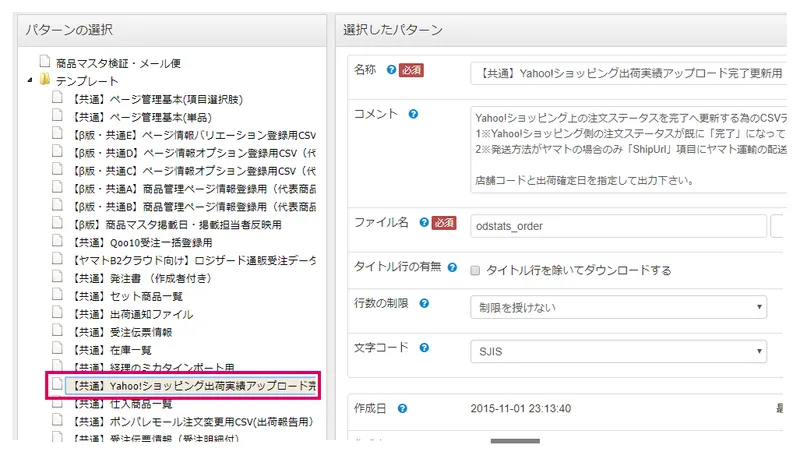
Task: Click the 名称 input field
Action: [628, 73]
